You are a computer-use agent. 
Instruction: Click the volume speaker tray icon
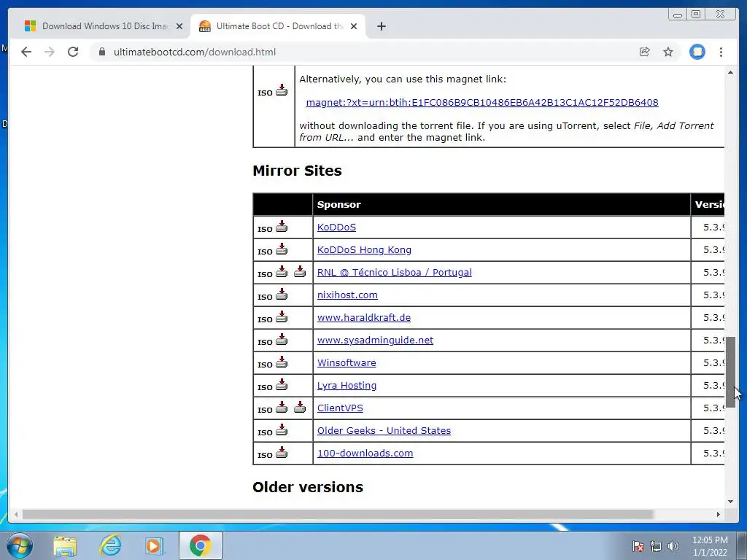point(673,545)
